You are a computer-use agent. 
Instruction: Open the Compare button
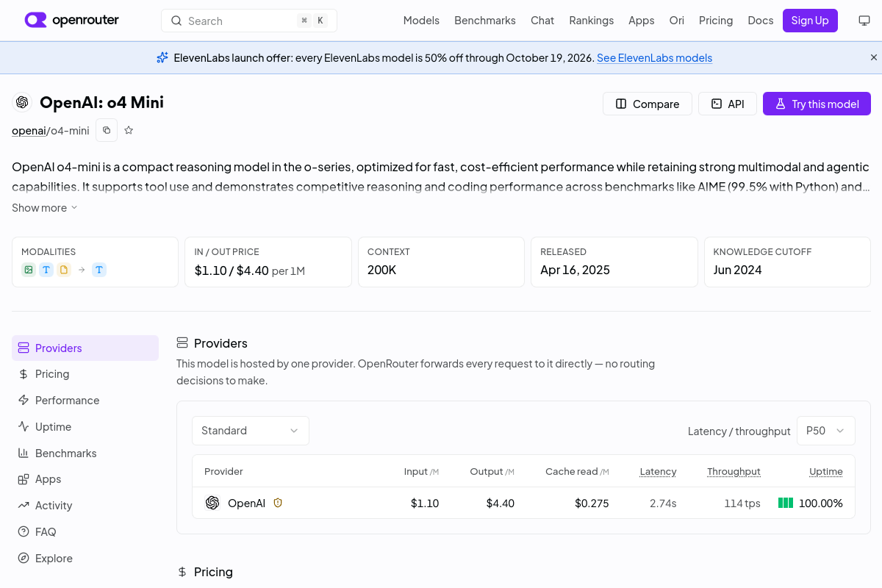coord(648,104)
